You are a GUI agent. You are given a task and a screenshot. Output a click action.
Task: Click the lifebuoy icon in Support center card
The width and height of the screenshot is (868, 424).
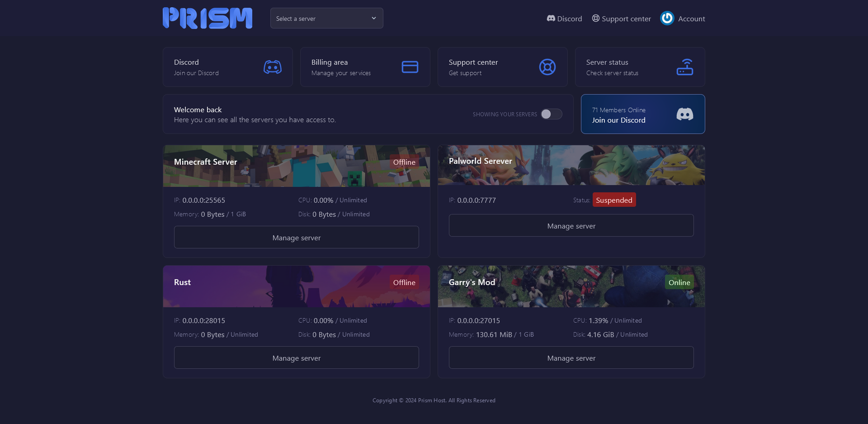point(547,67)
